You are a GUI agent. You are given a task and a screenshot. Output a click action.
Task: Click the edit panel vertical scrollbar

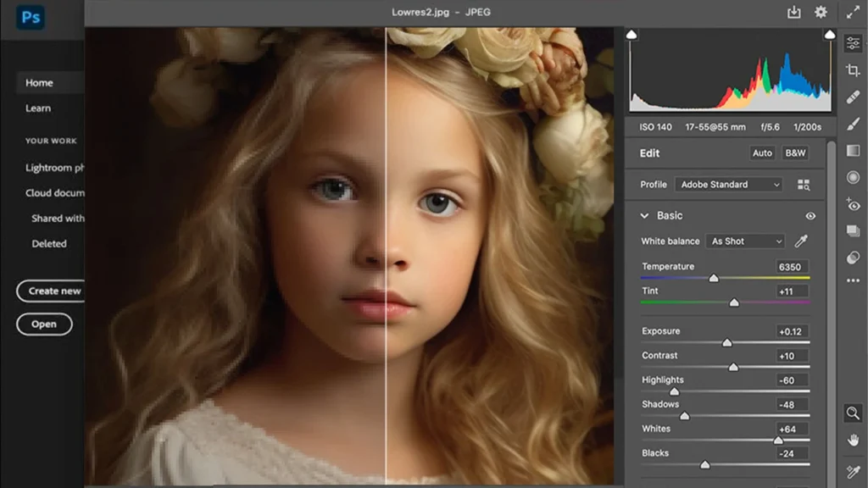[x=831, y=313]
